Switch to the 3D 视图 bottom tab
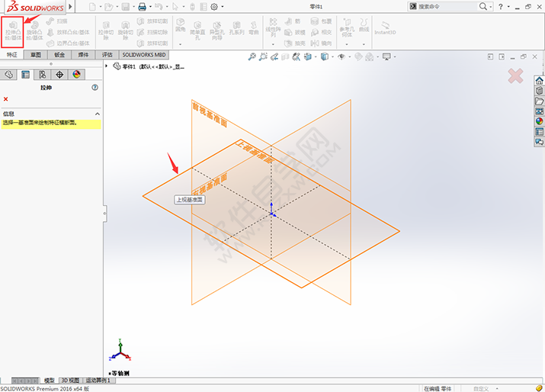Image resolution: width=545 pixels, height=392 pixels. pos(69,380)
